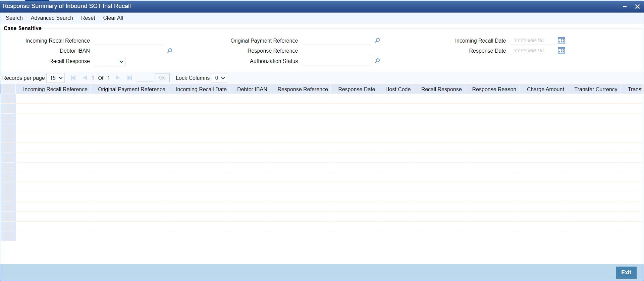644x281 pixels.
Task: Click Incoming Recall Reference column header
Action: tap(55, 89)
